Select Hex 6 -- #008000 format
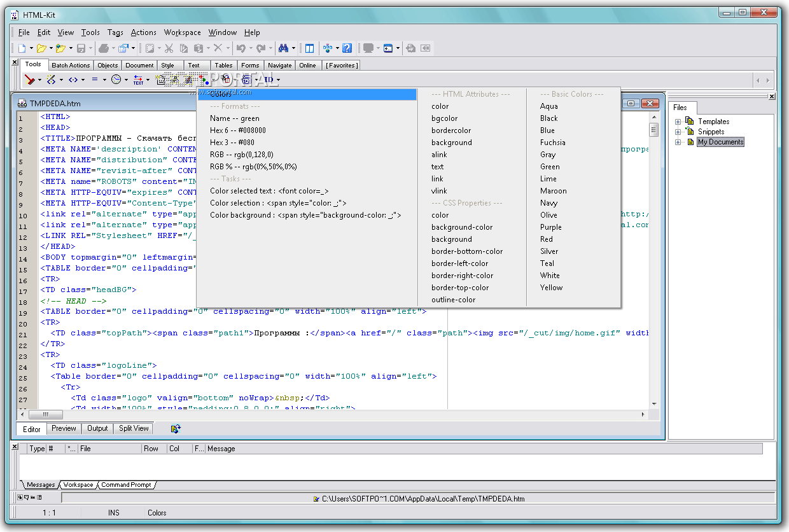The height and width of the screenshot is (532, 789). [238, 130]
